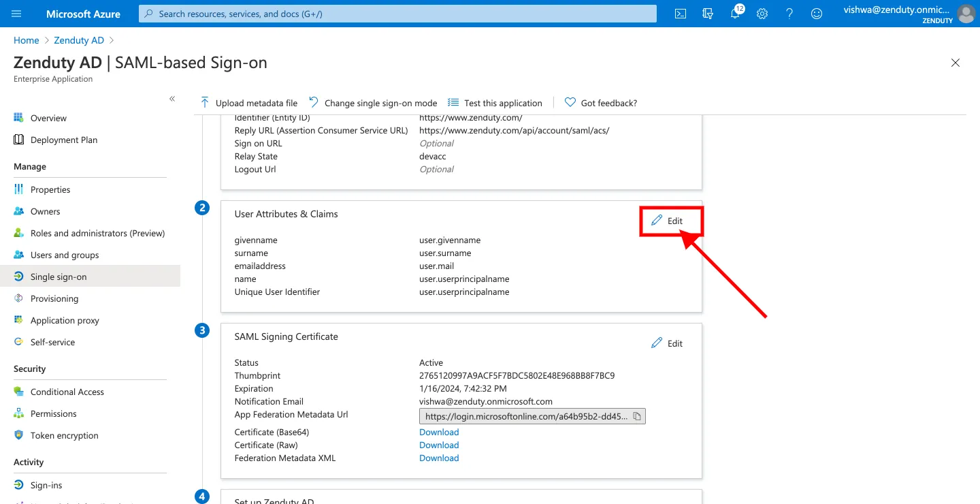This screenshot has width=980, height=504.
Task: Click the Owners people icon
Action: (18, 211)
